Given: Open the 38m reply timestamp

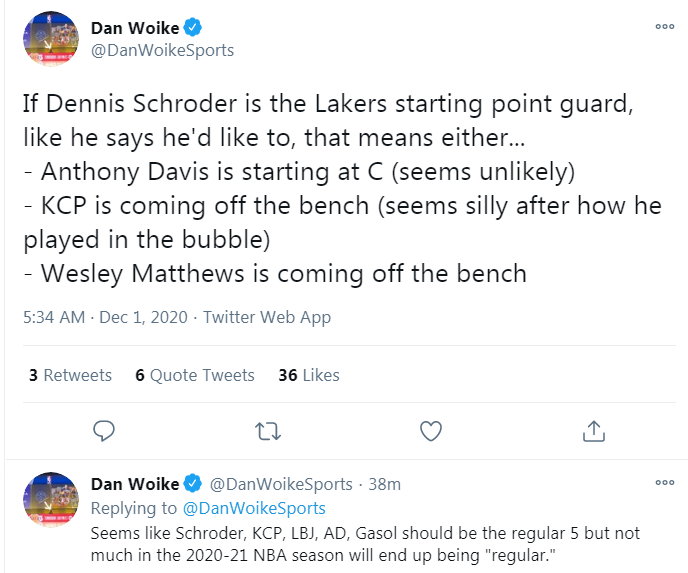Looking at the screenshot, I should point(385,484).
